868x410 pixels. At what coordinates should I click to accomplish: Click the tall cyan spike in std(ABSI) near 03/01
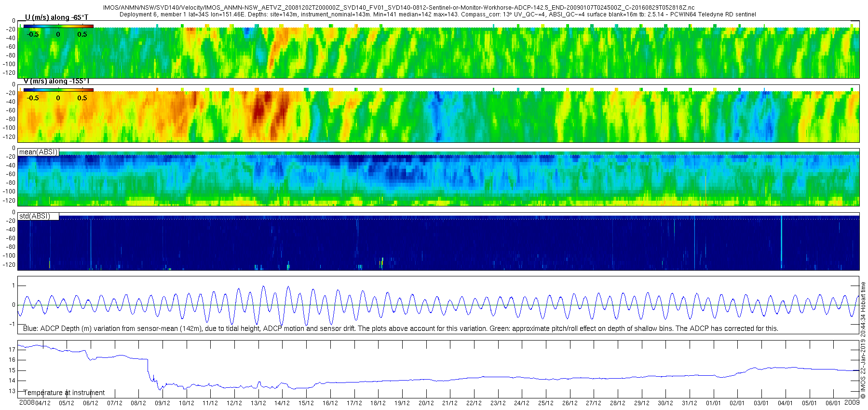coord(781,242)
